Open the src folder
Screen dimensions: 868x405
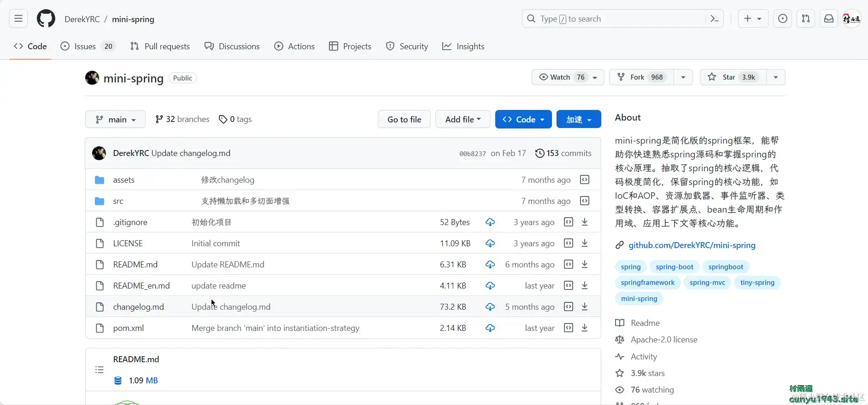pyautogui.click(x=118, y=201)
